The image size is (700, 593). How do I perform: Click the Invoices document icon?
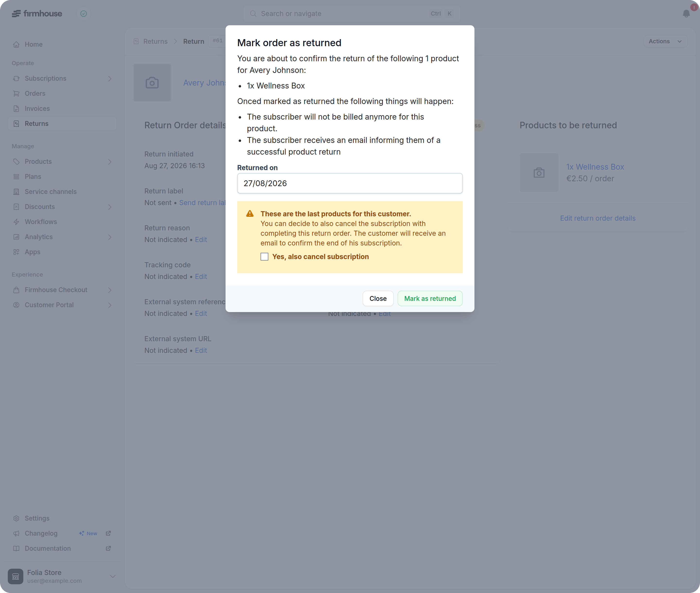(x=16, y=109)
